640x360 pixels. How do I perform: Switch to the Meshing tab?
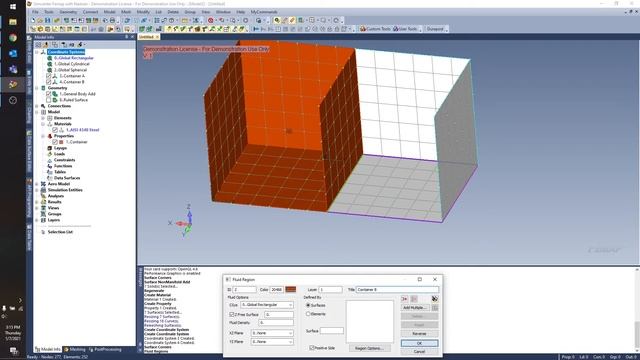pyautogui.click(x=75, y=349)
